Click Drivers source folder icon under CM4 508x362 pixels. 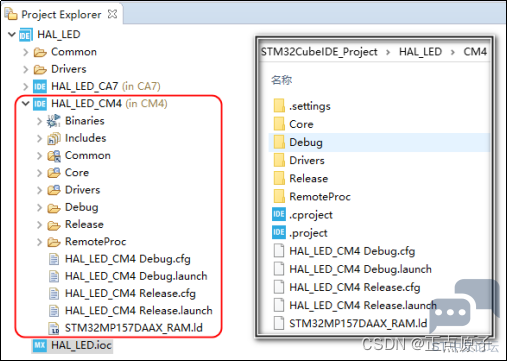coord(54,190)
